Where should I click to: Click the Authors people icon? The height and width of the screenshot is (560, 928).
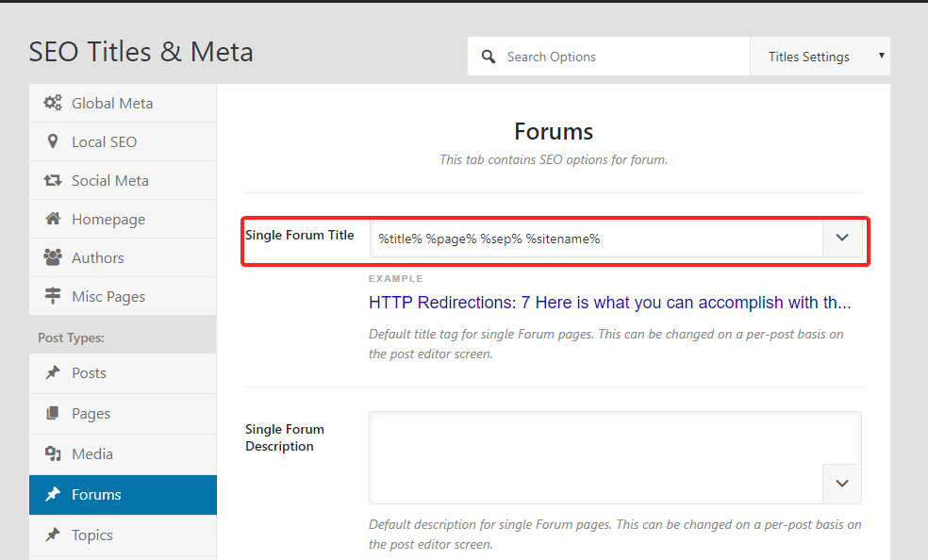(x=53, y=257)
